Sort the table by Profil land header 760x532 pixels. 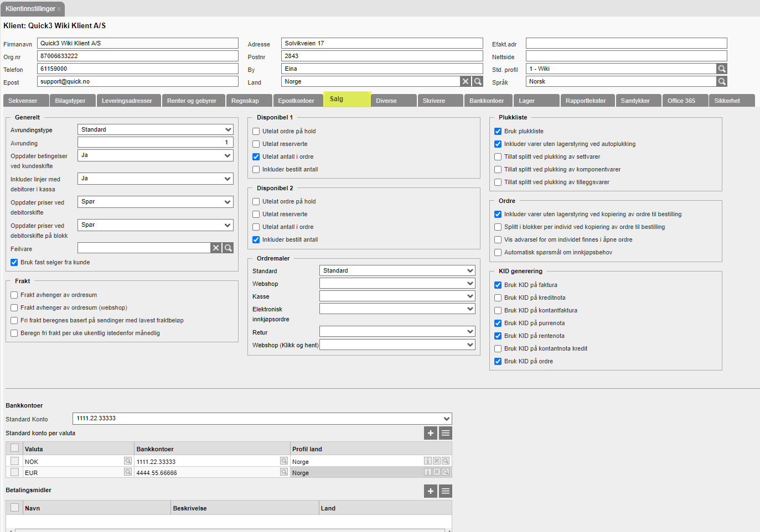click(x=371, y=448)
